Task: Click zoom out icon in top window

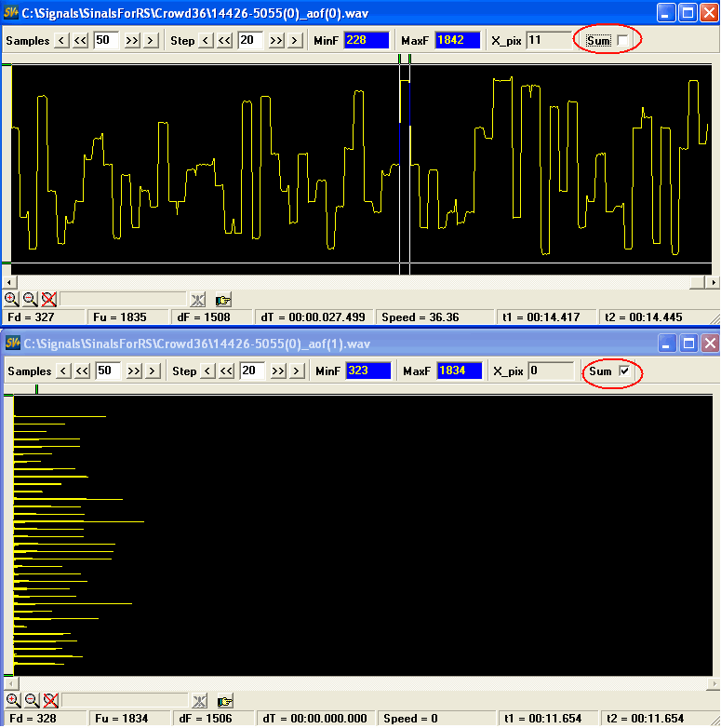Action: pyautogui.click(x=30, y=299)
